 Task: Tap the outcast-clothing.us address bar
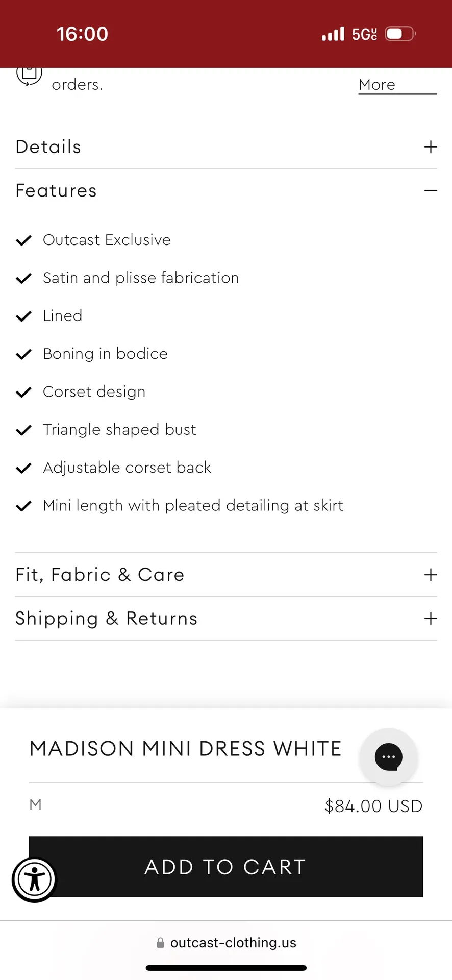click(x=233, y=943)
